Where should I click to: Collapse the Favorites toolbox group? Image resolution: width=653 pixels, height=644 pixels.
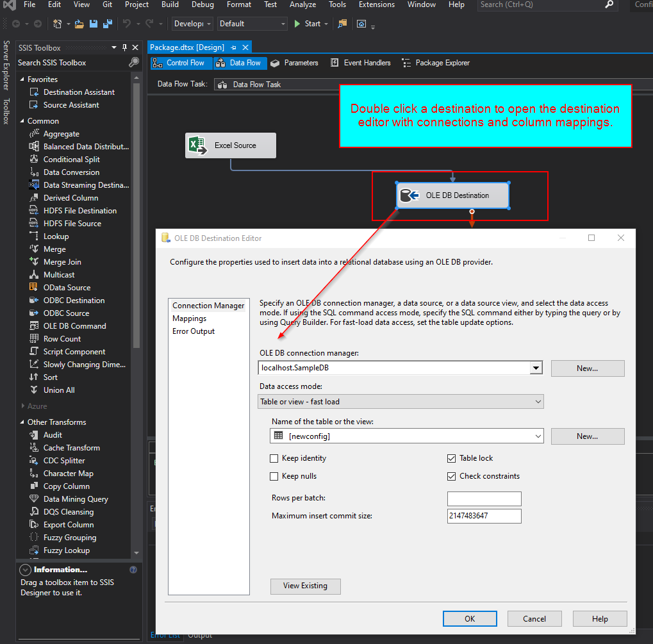pos(22,79)
